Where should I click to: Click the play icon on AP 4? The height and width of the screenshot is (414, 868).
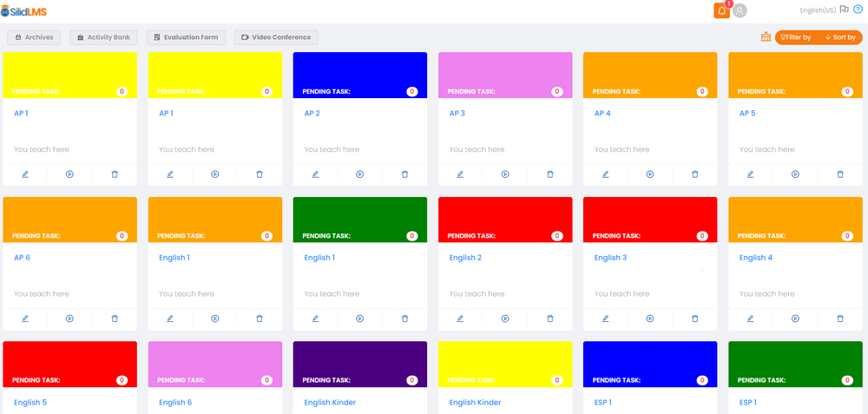650,174
